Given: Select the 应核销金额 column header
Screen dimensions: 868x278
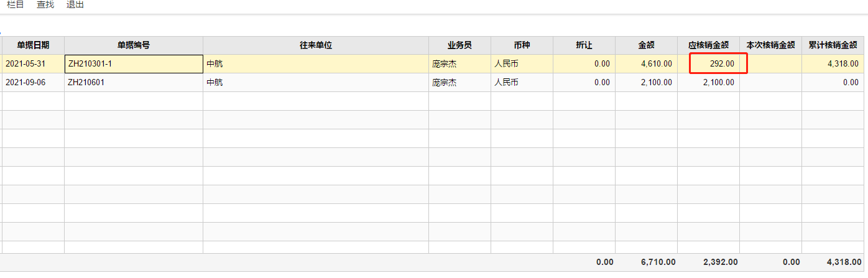Looking at the screenshot, I should pyautogui.click(x=708, y=45).
